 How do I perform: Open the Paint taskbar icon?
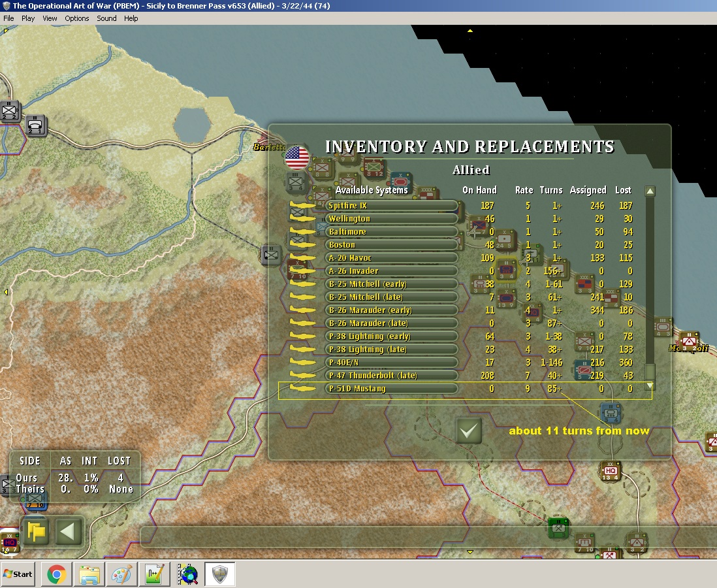click(x=121, y=574)
